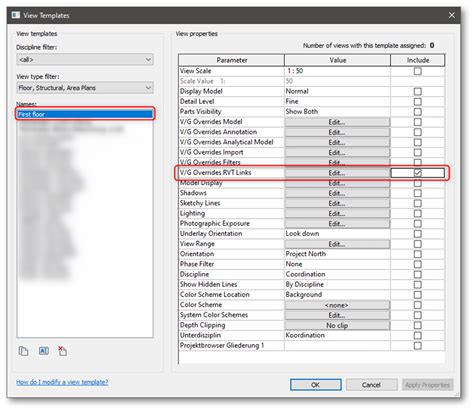
Task: Toggle Include checkbox for V/G Overrides Model
Action: tap(417, 122)
